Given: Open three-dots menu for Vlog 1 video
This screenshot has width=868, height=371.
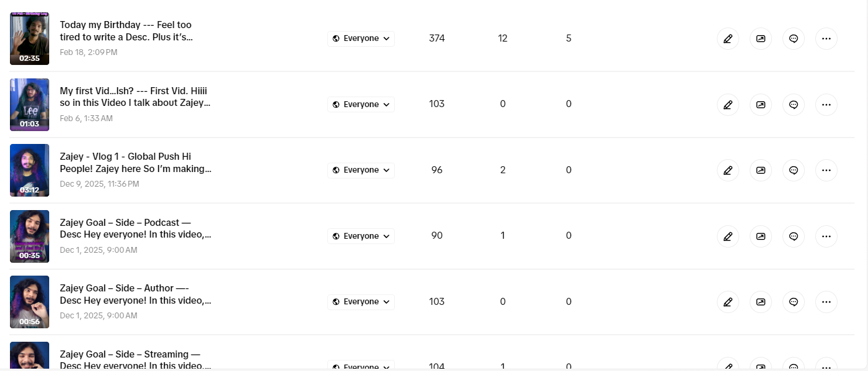Looking at the screenshot, I should (826, 170).
